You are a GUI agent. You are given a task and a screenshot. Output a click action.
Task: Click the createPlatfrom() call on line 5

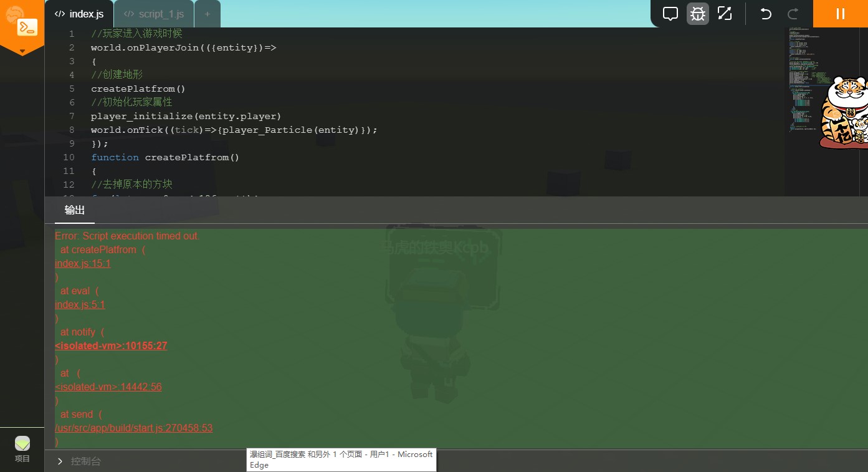[138, 89]
